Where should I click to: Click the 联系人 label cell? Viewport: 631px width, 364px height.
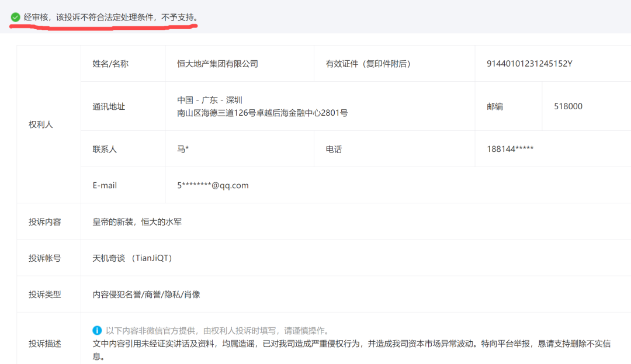(105, 149)
